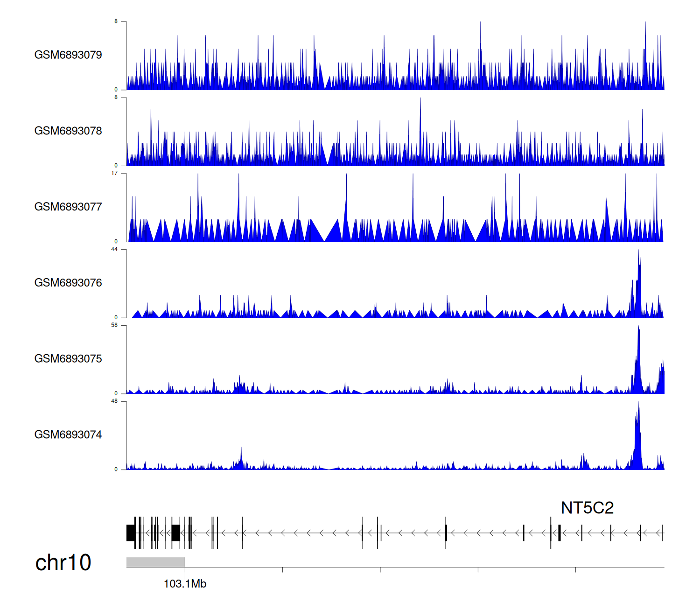Select the GSM6893074 track name
This screenshot has width=700, height=616.
pyautogui.click(x=68, y=435)
